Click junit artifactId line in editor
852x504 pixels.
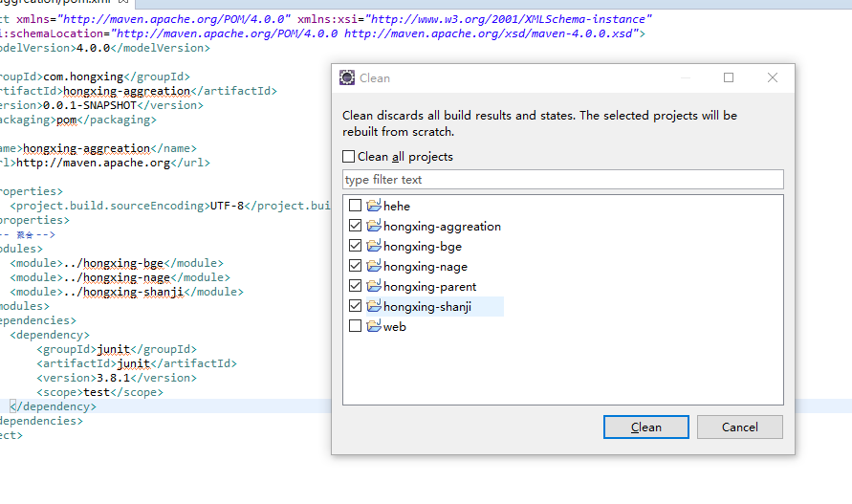(x=137, y=363)
